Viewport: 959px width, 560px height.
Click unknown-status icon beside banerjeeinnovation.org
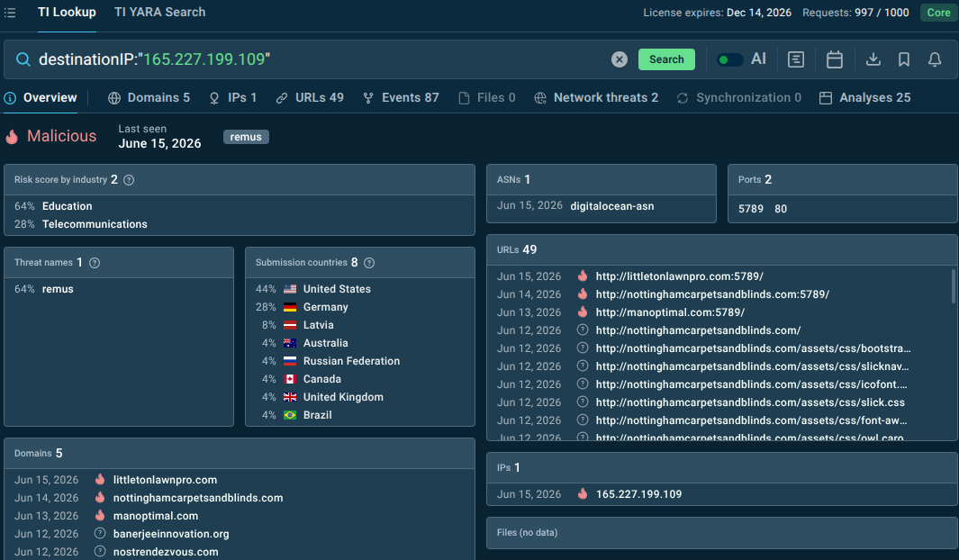[100, 534]
